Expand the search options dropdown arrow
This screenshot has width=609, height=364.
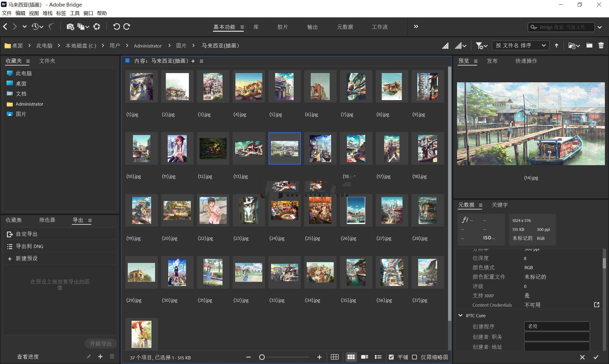tap(599, 27)
